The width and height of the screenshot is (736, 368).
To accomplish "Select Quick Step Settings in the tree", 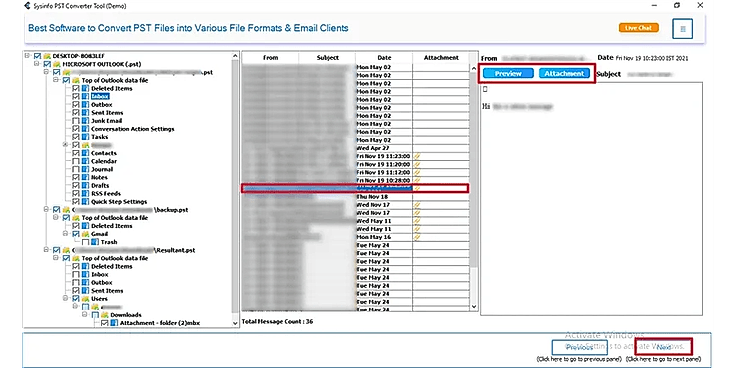I will pos(119,201).
